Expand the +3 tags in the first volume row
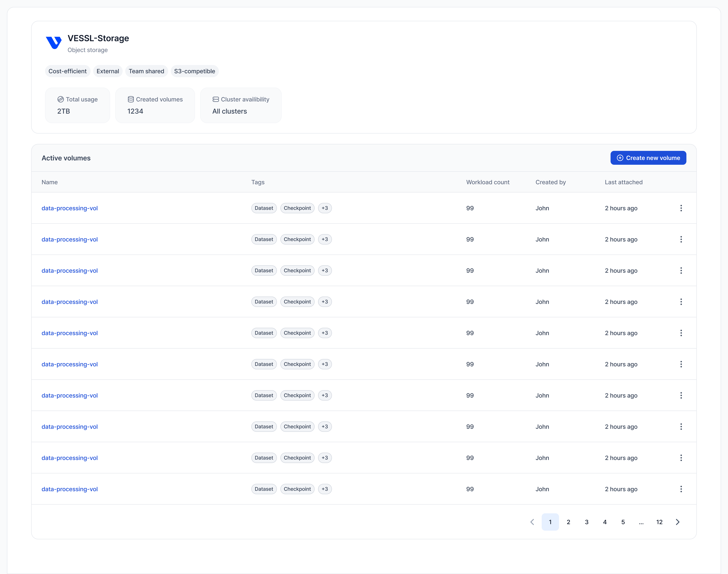The height and width of the screenshot is (574, 728). [325, 208]
